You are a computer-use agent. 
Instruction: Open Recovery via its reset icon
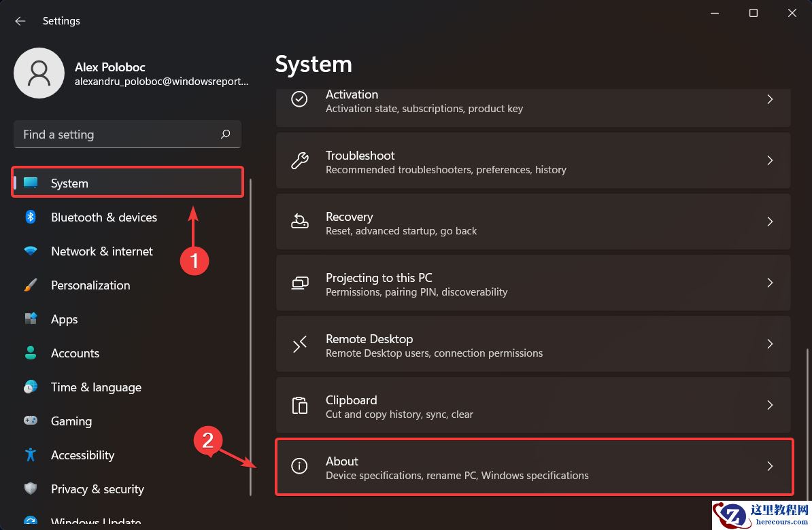(x=300, y=222)
